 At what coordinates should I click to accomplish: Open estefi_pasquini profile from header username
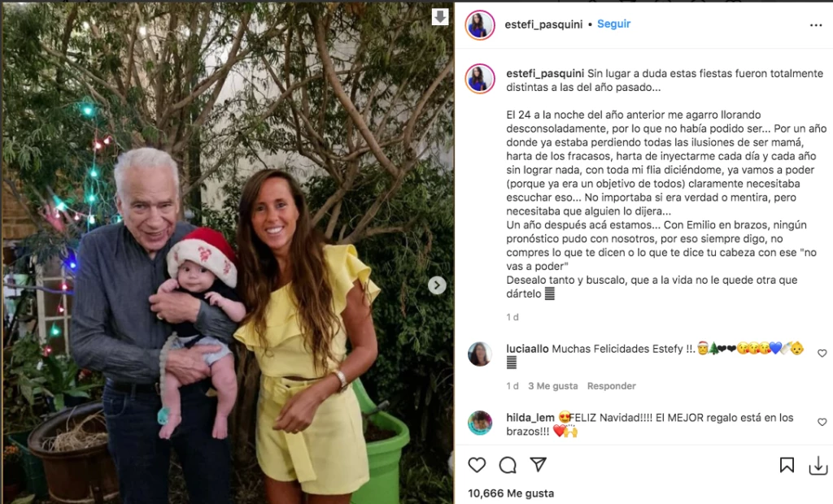click(543, 24)
